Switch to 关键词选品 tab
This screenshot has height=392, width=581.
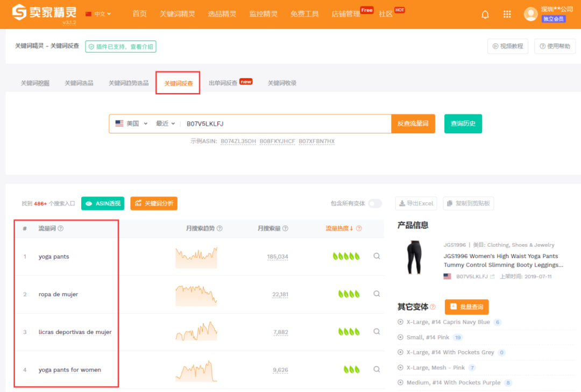79,83
